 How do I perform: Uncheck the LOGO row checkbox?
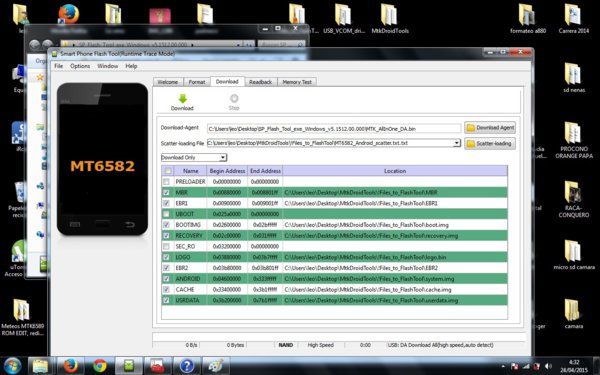(x=166, y=257)
